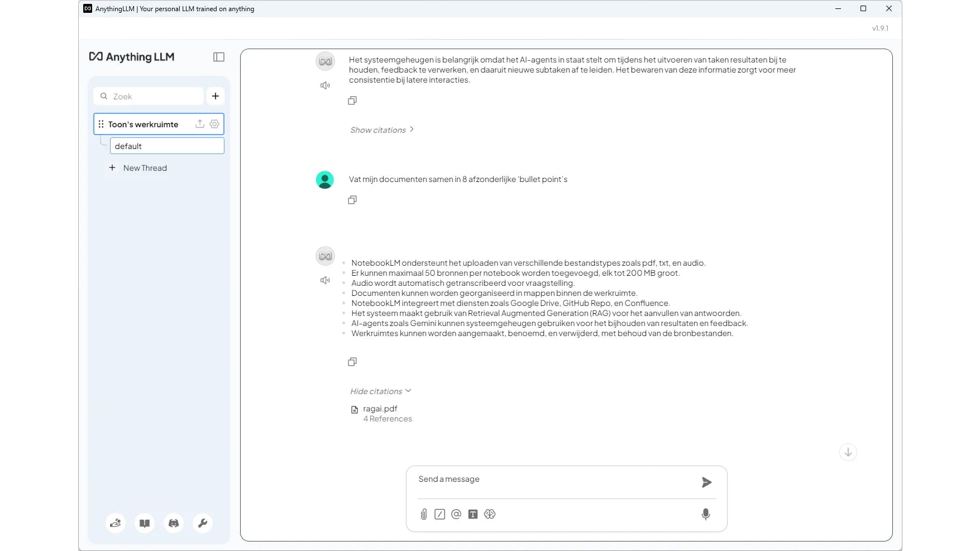This screenshot has width=980, height=551.
Task: Click the Anything LLM logo
Action: [132, 57]
